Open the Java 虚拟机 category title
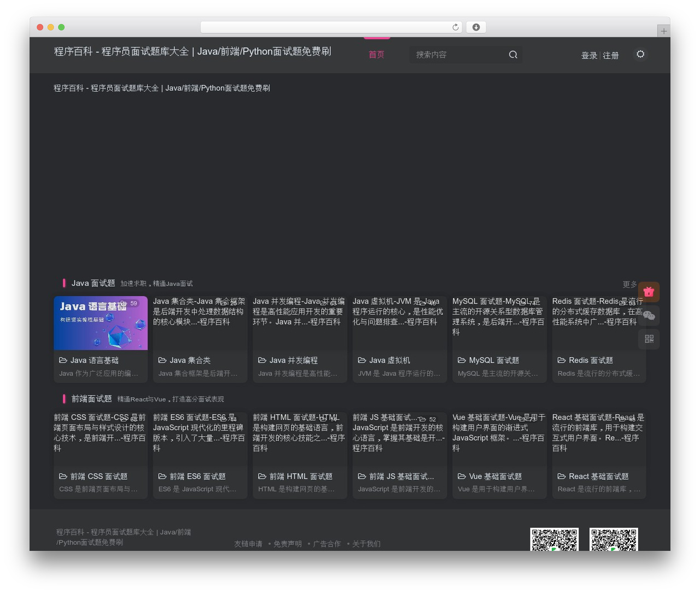The width and height of the screenshot is (700, 593). point(390,361)
